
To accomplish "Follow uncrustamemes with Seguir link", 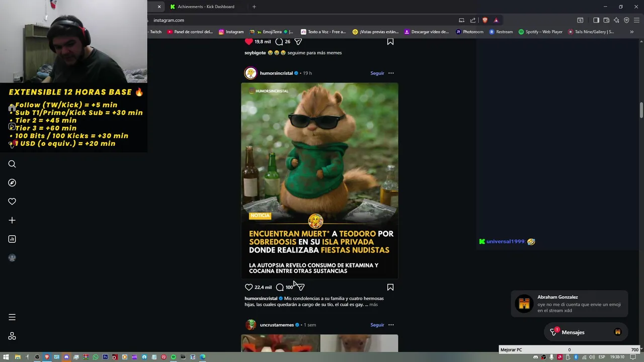I will (377, 325).
